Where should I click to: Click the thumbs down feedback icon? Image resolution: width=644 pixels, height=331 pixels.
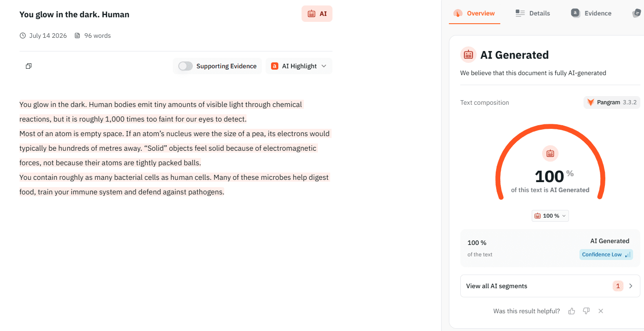[x=586, y=311]
